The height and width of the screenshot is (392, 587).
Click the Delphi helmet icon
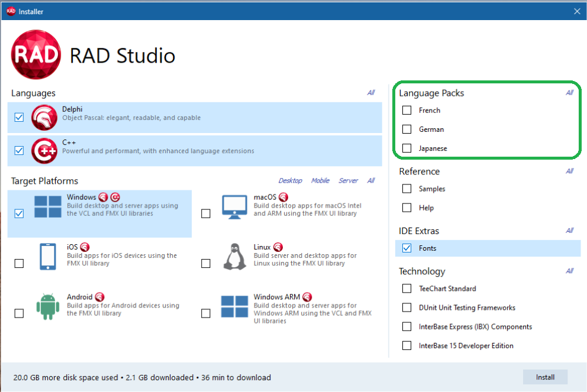[x=44, y=117]
